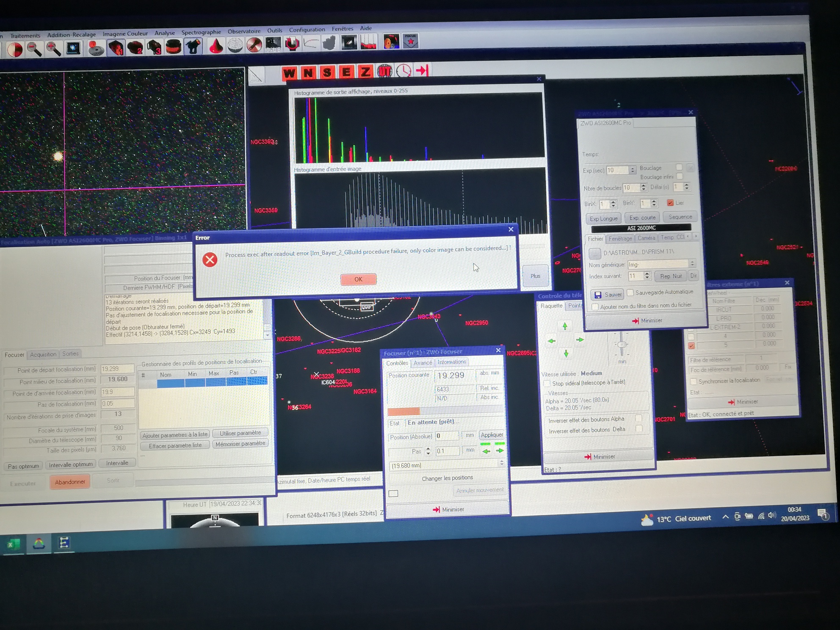Enable Sauvegarde Automatique checkbox
Screen dimensions: 840x630
coord(630,293)
